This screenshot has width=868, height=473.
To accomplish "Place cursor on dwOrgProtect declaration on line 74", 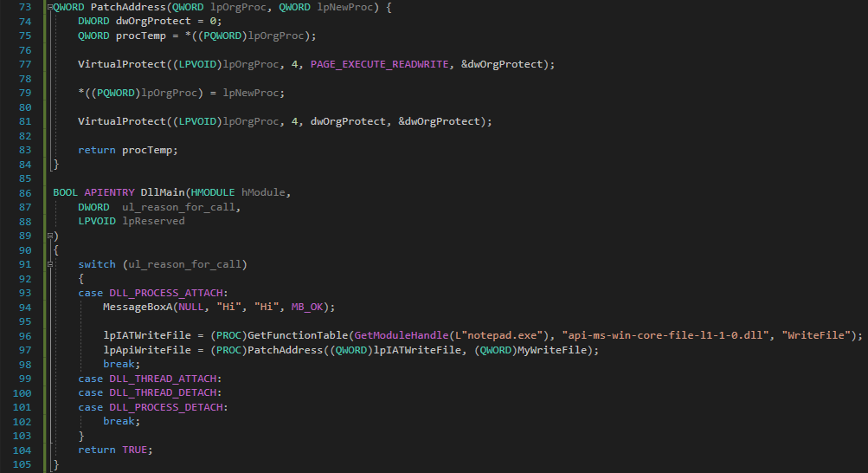I will tap(153, 21).
